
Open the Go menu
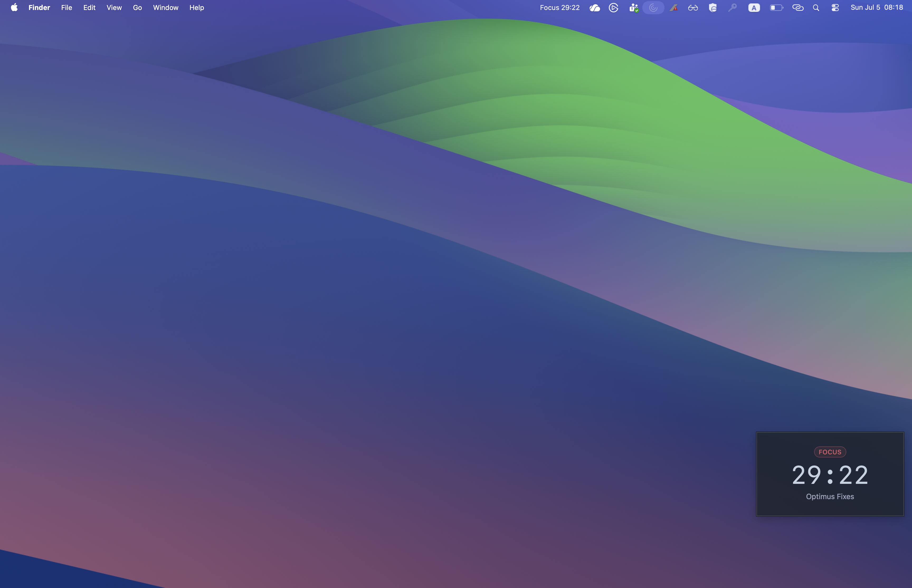coord(137,8)
